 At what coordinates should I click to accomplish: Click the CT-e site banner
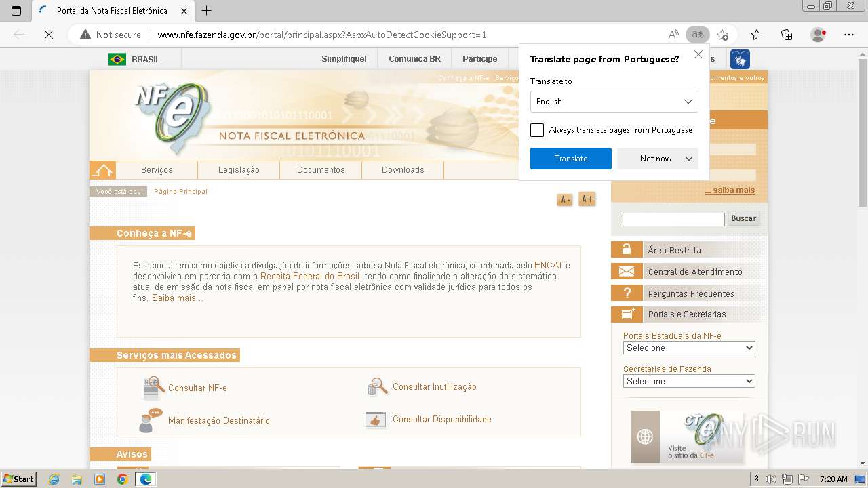point(688,436)
